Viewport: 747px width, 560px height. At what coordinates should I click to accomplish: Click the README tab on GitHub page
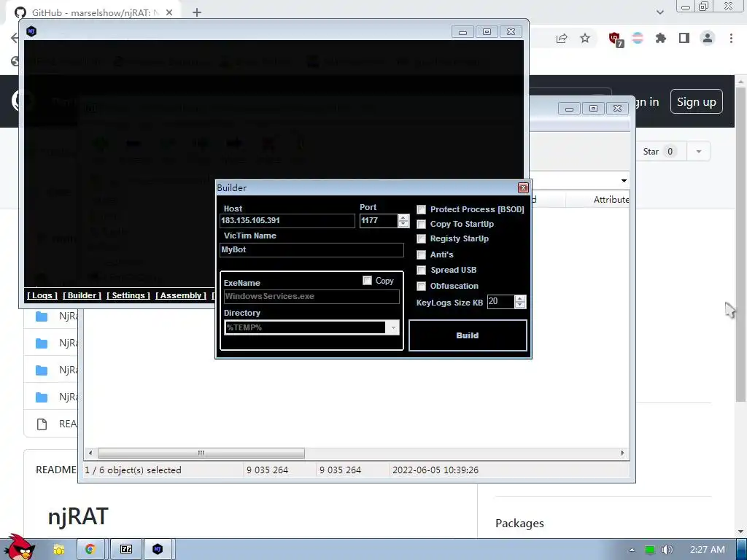(x=55, y=470)
